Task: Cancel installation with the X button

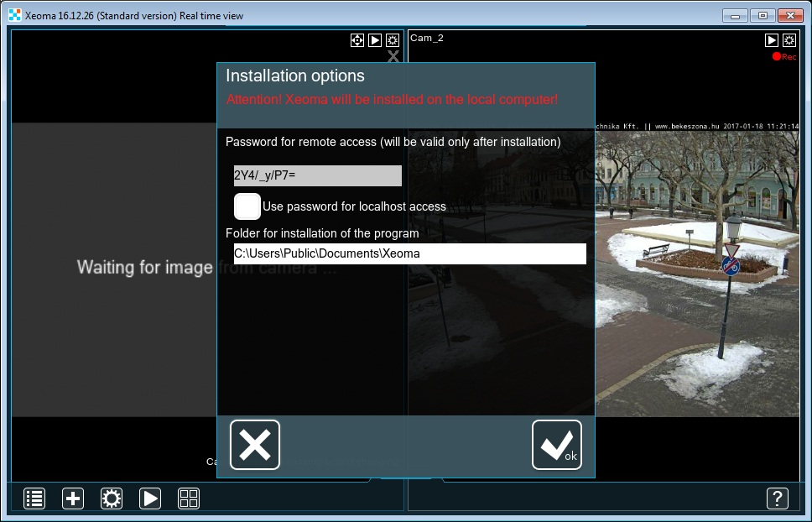Action: [255, 445]
